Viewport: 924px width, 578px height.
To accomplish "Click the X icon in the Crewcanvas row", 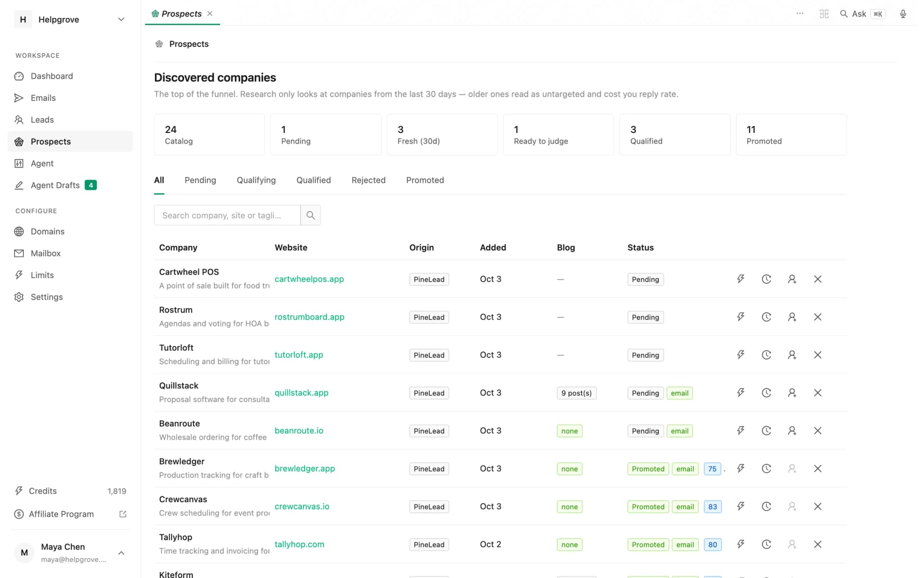I will pyautogui.click(x=818, y=507).
